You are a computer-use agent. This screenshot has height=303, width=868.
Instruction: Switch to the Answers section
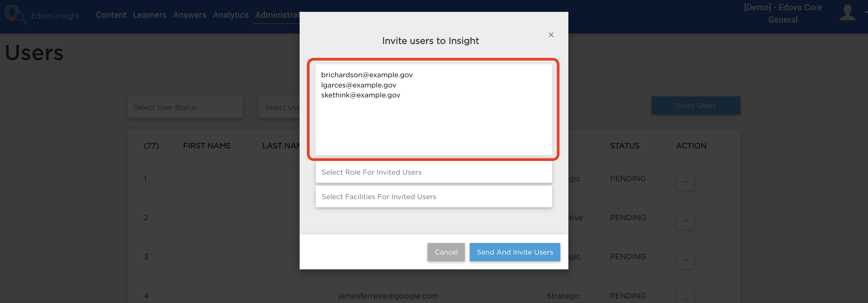tap(190, 15)
